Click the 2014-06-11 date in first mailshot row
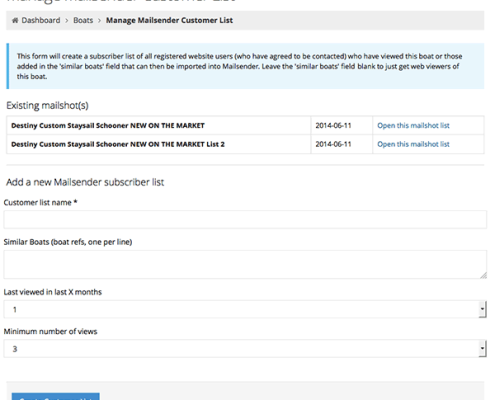 333,125
